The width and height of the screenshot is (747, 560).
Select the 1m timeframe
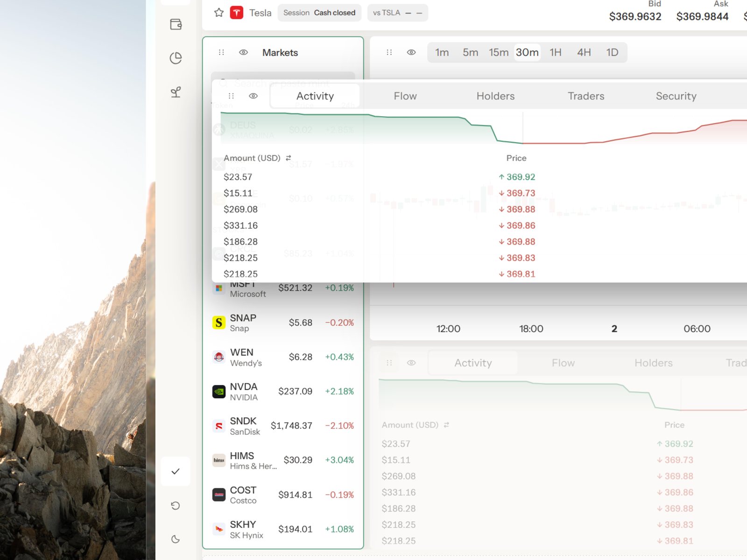pyautogui.click(x=442, y=52)
